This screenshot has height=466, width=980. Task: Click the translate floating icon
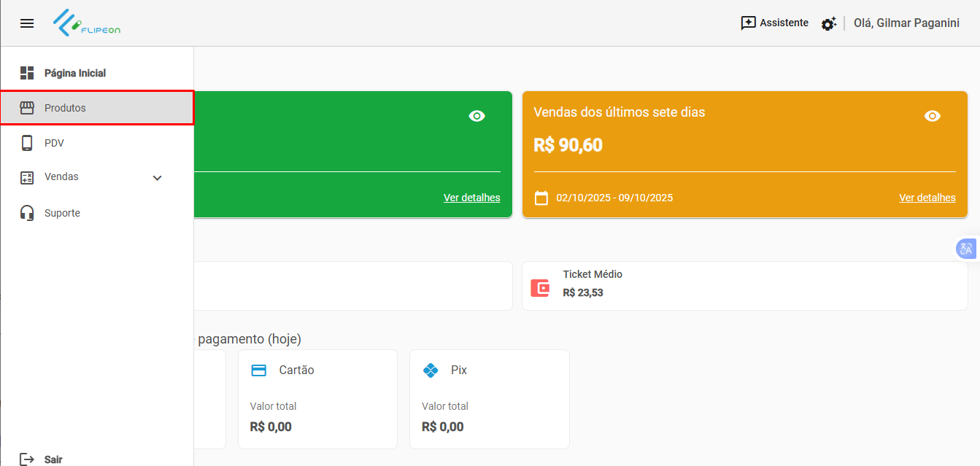(966, 249)
